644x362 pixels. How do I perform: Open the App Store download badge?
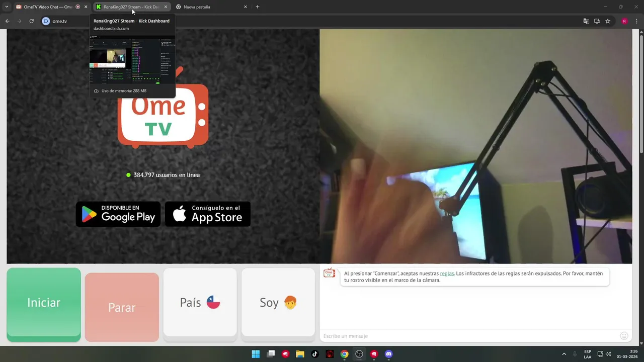tap(208, 214)
